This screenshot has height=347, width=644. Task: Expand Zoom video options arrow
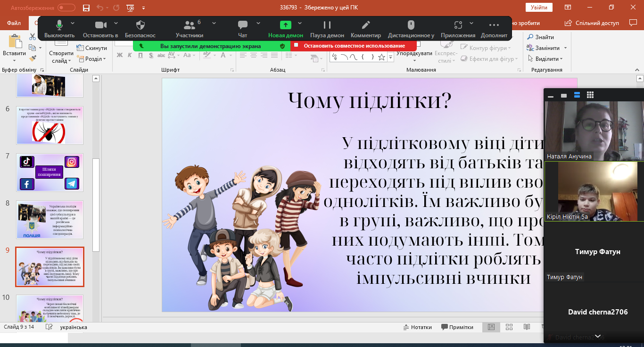(x=116, y=23)
